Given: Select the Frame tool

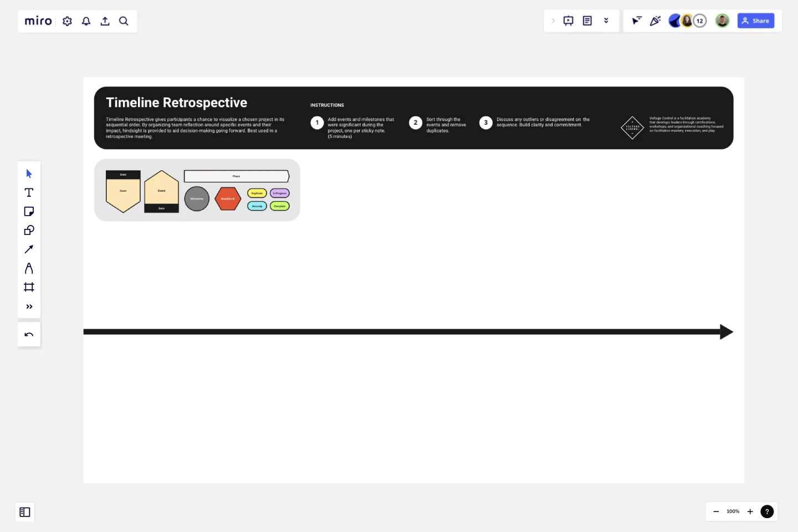Looking at the screenshot, I should 29,287.
